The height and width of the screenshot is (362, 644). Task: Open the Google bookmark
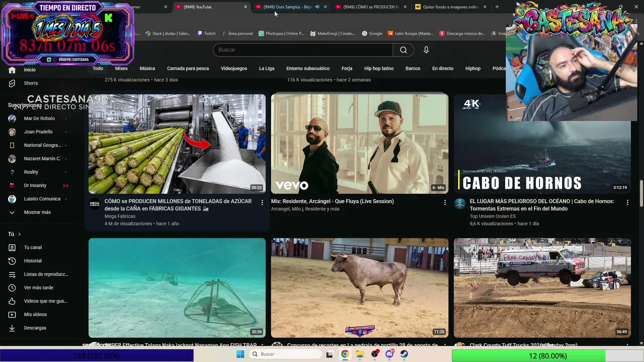(x=372, y=34)
